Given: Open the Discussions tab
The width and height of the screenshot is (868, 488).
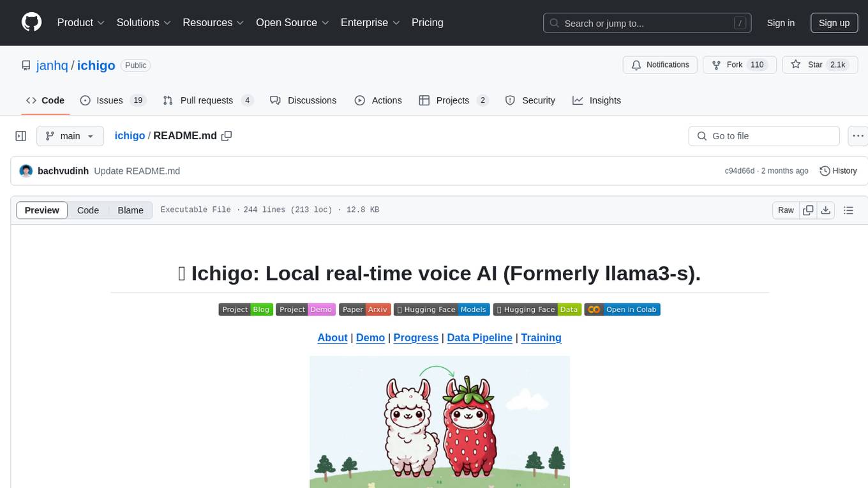Looking at the screenshot, I should point(303,100).
